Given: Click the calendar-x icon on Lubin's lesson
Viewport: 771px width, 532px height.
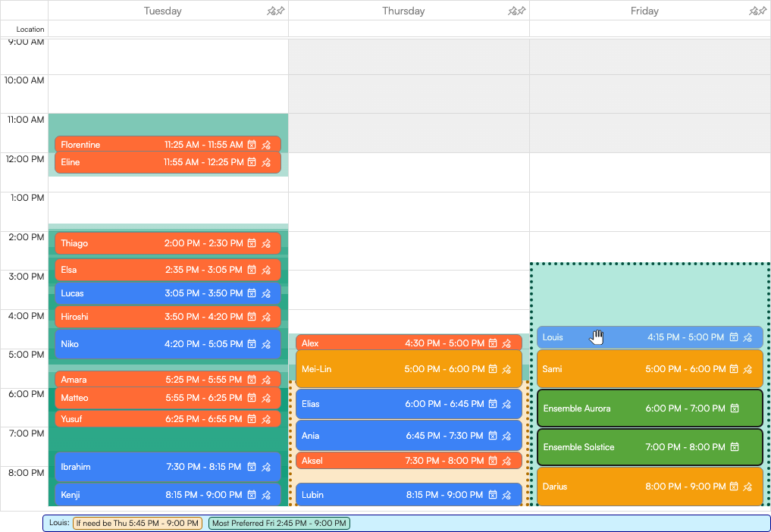Looking at the screenshot, I should 493,495.
